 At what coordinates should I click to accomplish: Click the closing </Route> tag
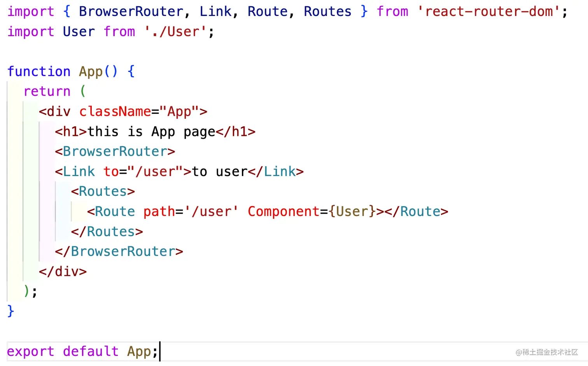416,211
